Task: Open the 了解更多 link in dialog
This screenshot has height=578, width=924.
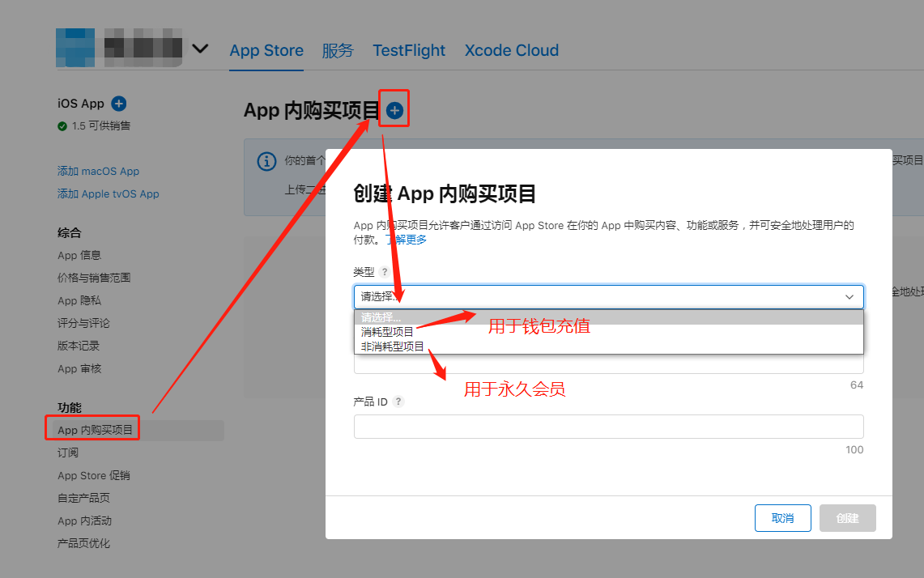Action: point(407,240)
